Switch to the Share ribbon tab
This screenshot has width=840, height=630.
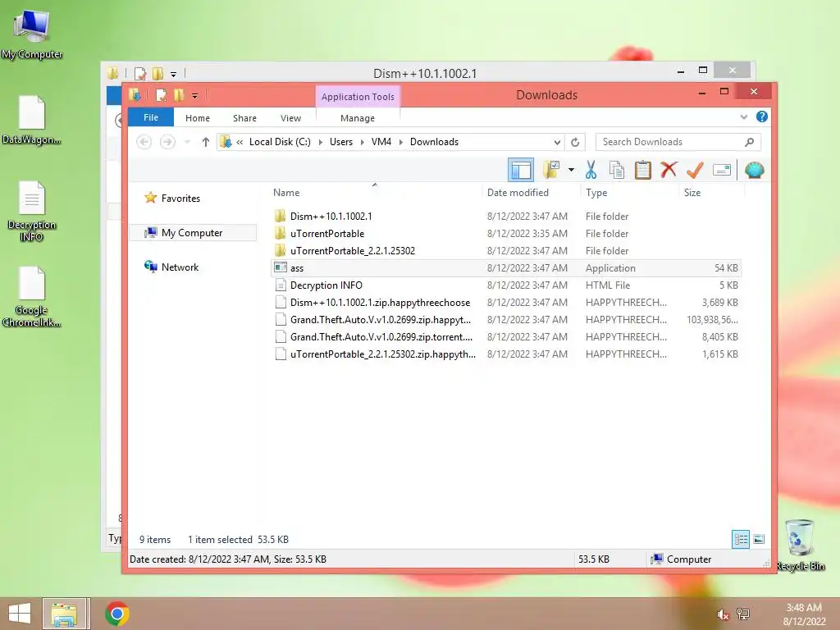tap(244, 118)
